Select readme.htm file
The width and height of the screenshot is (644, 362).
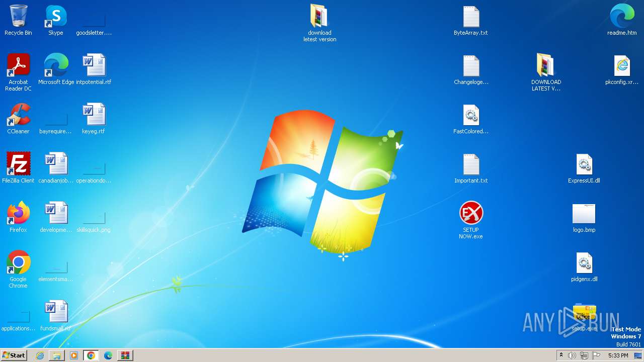(x=622, y=20)
